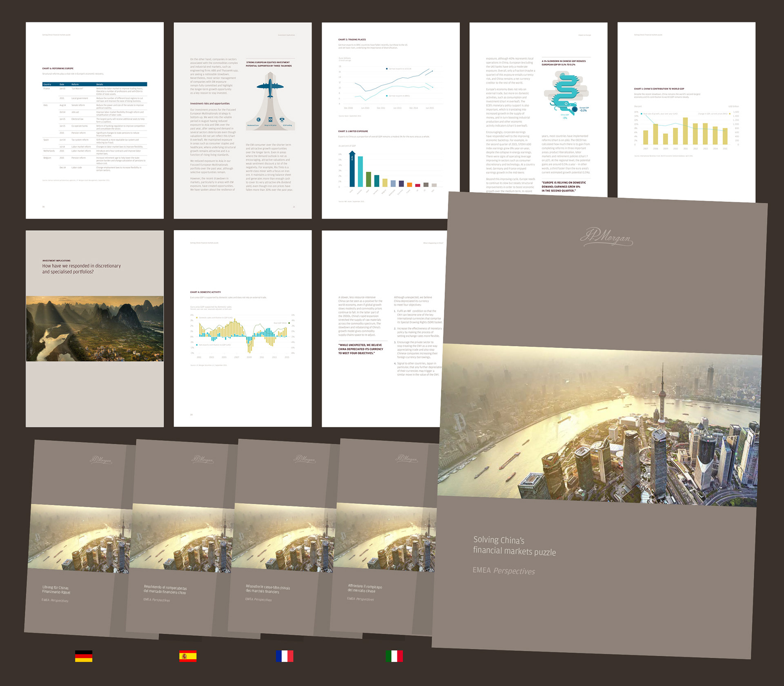This screenshot has width=784, height=686.
Task: Click the title 'Solving China's financial markets puzzle'
Action: pyautogui.click(x=514, y=546)
